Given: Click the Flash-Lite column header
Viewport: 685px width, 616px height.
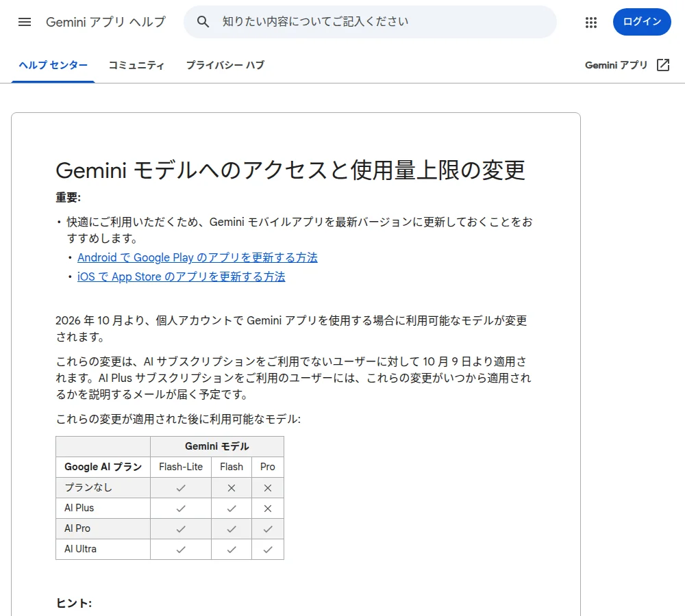Looking at the screenshot, I should [x=181, y=467].
